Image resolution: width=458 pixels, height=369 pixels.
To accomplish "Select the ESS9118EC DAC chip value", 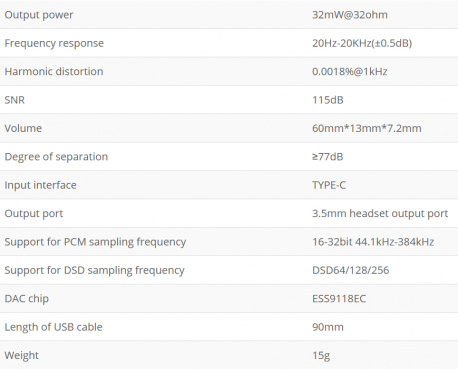I will [339, 298].
